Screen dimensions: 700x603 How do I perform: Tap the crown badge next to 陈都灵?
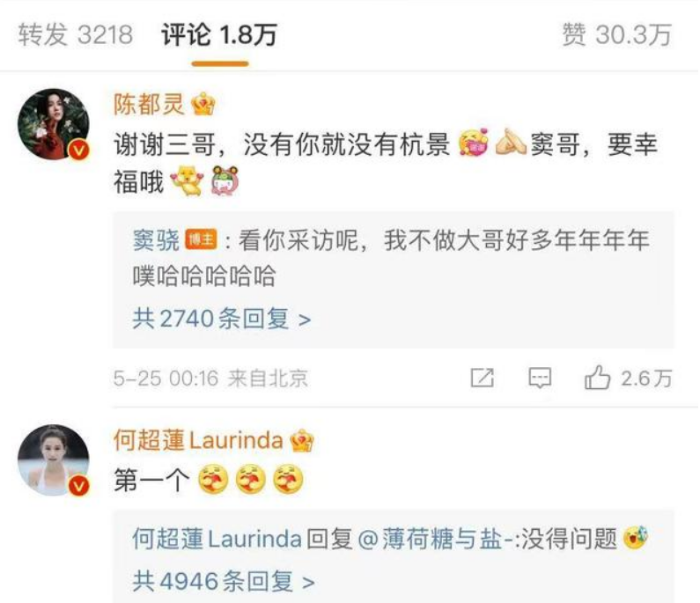tap(203, 104)
